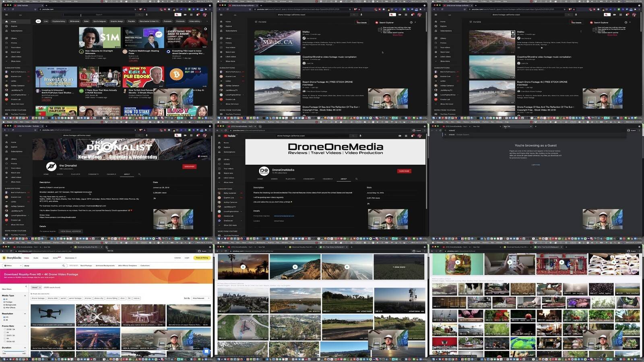Click the Plans & Pricing button on Storyblocks
The width and height of the screenshot is (644, 362).
202,258
